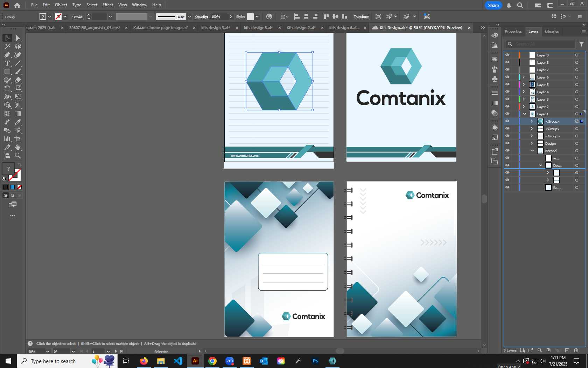Click the Stroke label link
The height and width of the screenshot is (368, 588).
tap(78, 16)
